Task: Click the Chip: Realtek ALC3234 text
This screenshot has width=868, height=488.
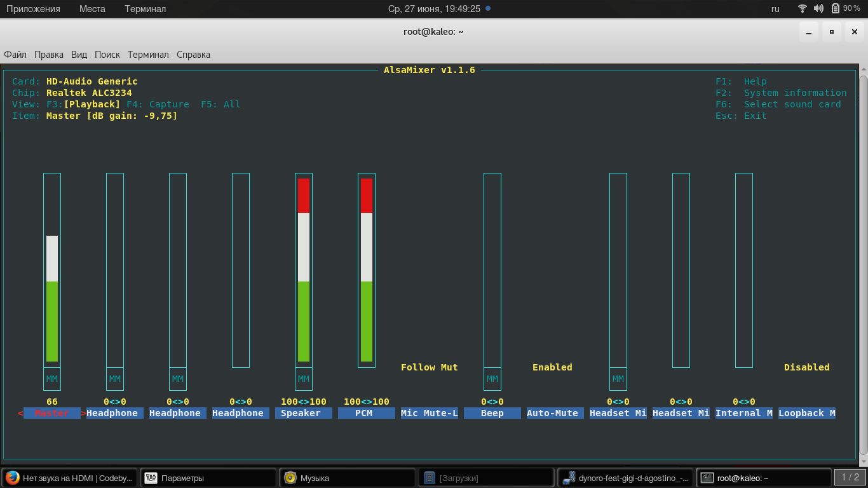Action: 72,93
